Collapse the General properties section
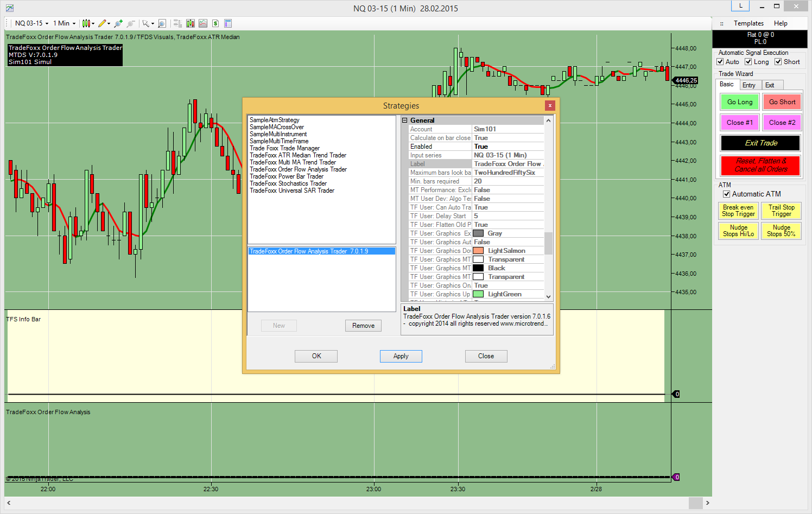This screenshot has width=812, height=514. pyautogui.click(x=404, y=120)
